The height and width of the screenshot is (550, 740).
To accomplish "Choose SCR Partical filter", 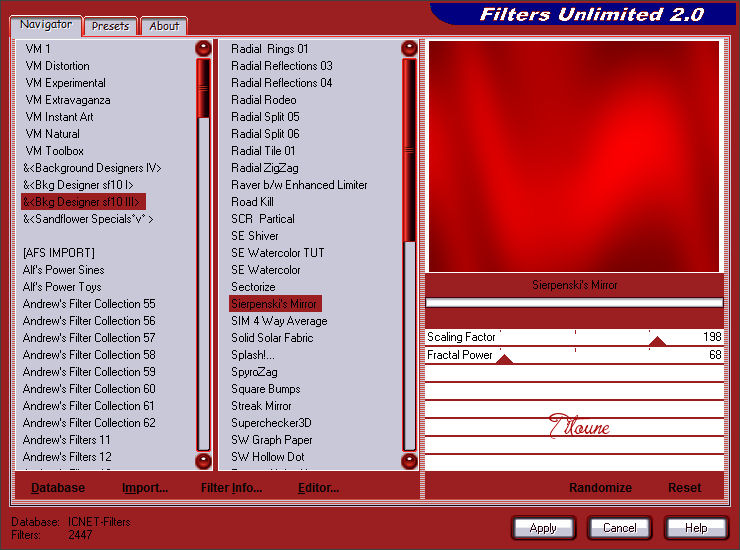I will pyautogui.click(x=263, y=219).
